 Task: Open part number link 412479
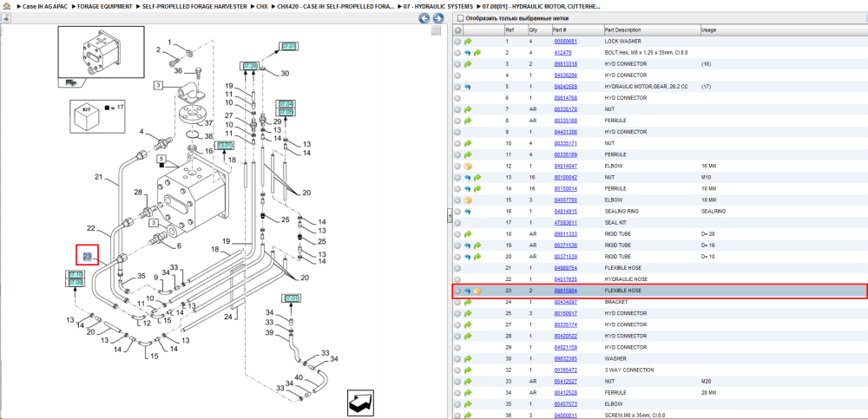pos(563,53)
